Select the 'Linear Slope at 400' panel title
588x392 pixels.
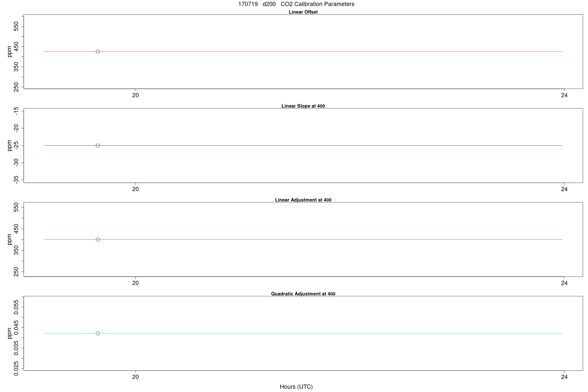pyautogui.click(x=303, y=106)
